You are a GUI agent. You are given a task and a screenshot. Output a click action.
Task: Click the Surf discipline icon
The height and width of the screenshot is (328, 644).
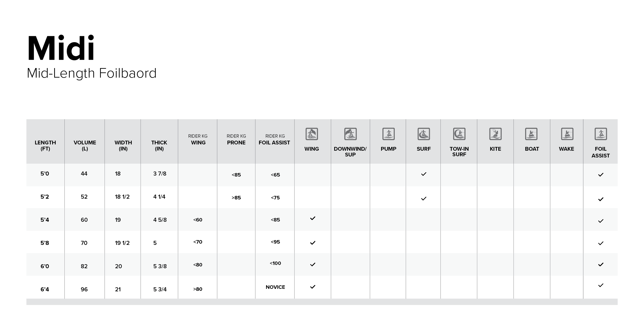click(424, 134)
